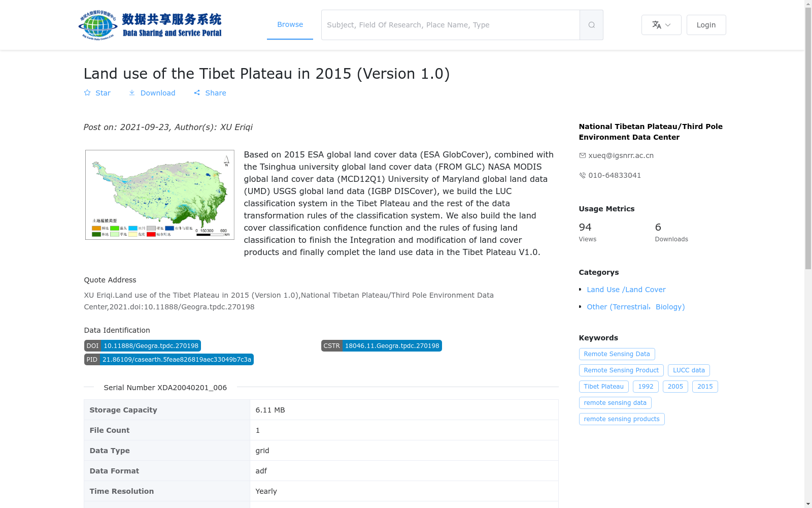Select the Remote Sensing Product keyword tag
The image size is (812, 508).
pyautogui.click(x=621, y=370)
